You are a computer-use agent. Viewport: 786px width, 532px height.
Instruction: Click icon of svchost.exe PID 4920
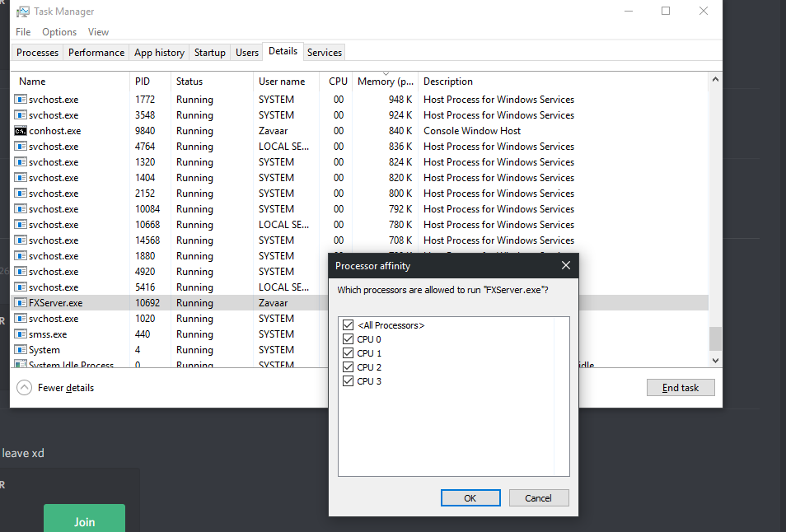21,272
